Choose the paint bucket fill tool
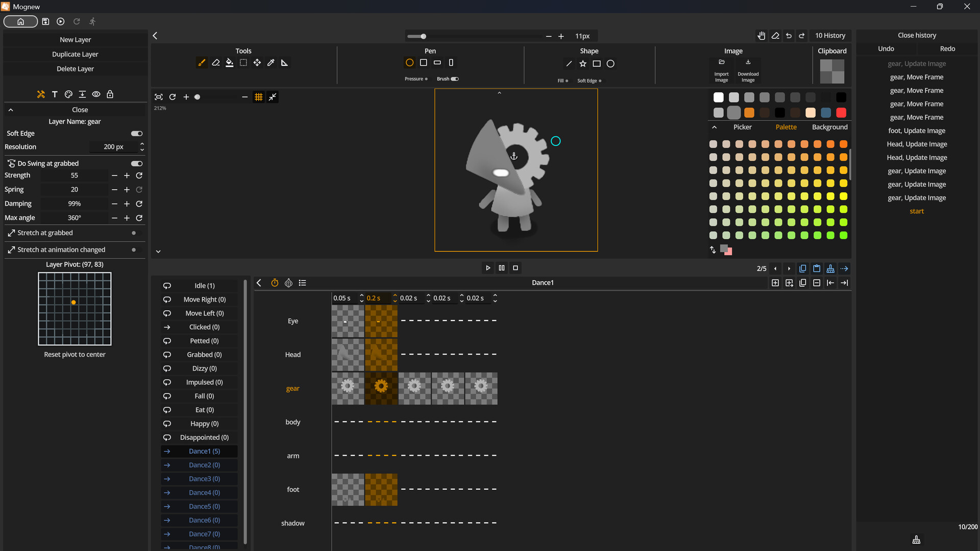Image resolution: width=980 pixels, height=551 pixels. (230, 63)
